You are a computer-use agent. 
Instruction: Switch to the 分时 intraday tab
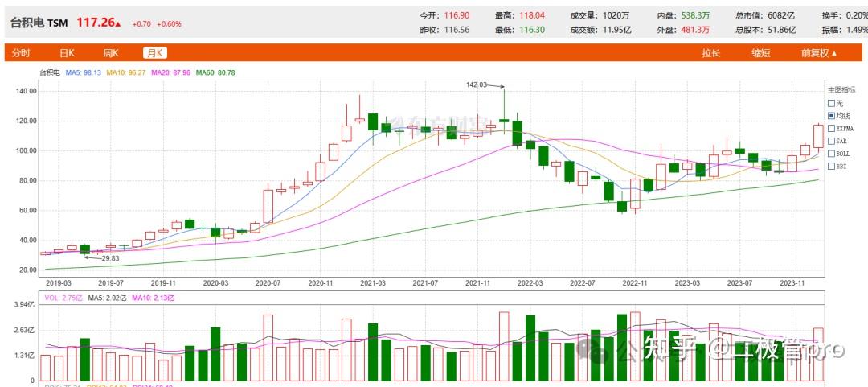(x=21, y=53)
